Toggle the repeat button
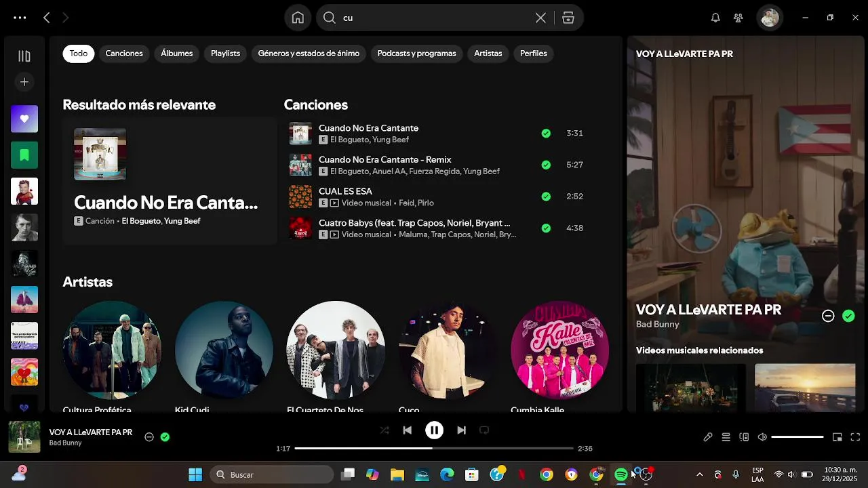Screen dimensions: 868x488 [x=484, y=430]
